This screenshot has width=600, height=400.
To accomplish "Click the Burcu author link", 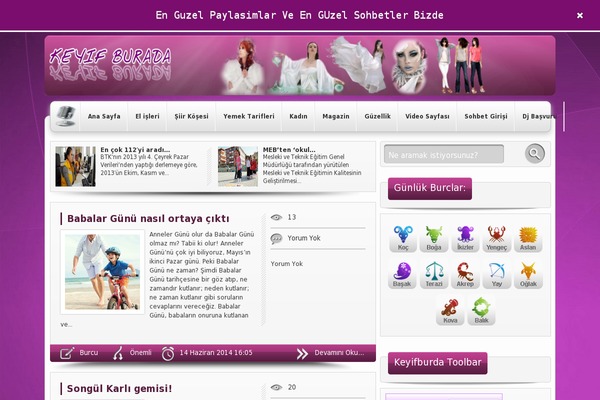I will point(88,353).
